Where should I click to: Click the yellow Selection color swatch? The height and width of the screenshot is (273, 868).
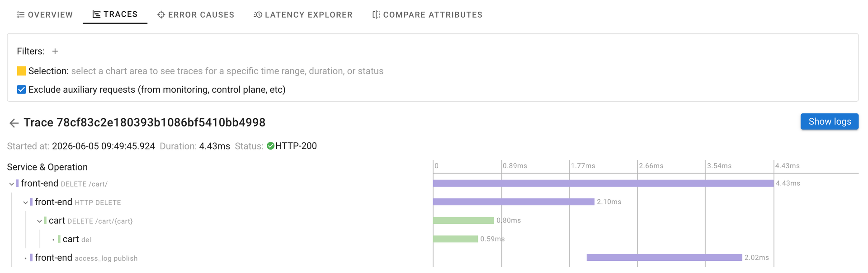[21, 71]
